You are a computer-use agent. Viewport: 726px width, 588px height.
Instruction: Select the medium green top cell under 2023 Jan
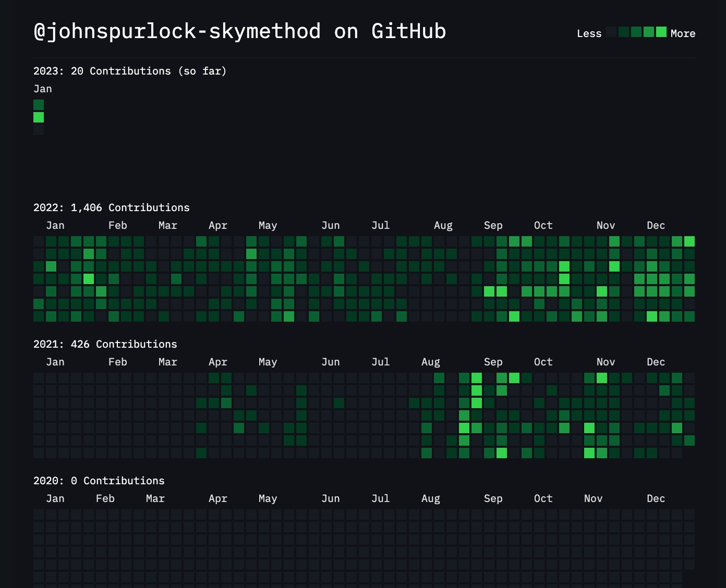coord(39,105)
